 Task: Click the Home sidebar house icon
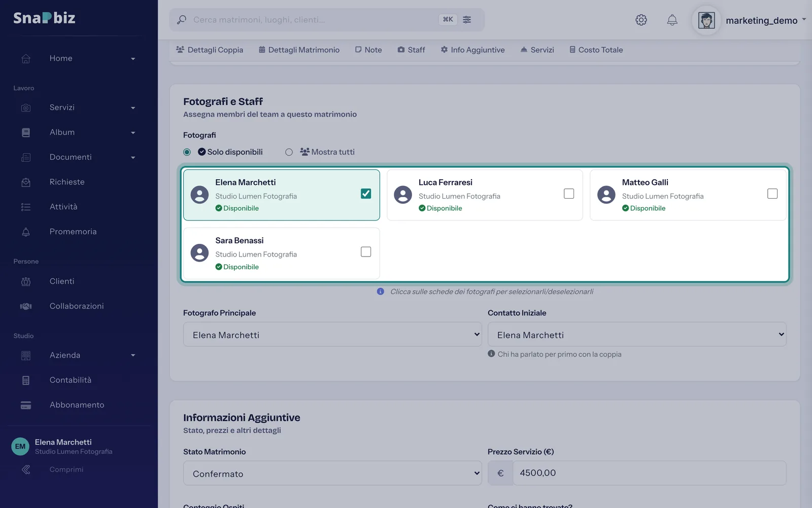(x=26, y=58)
